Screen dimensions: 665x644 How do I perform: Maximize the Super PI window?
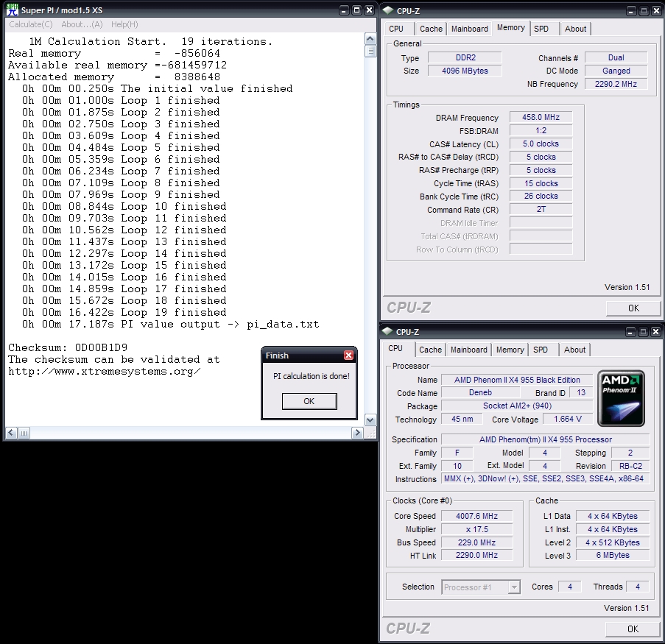point(356,10)
